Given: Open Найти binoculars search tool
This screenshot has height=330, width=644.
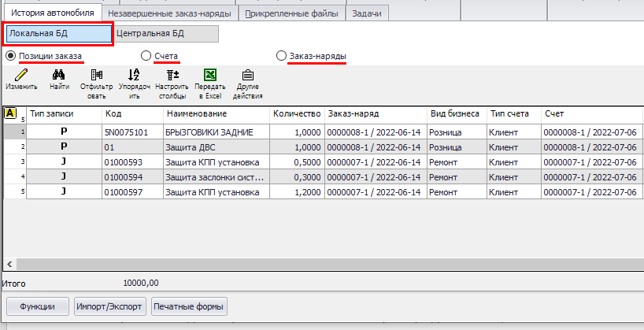Looking at the screenshot, I should coord(59,76).
